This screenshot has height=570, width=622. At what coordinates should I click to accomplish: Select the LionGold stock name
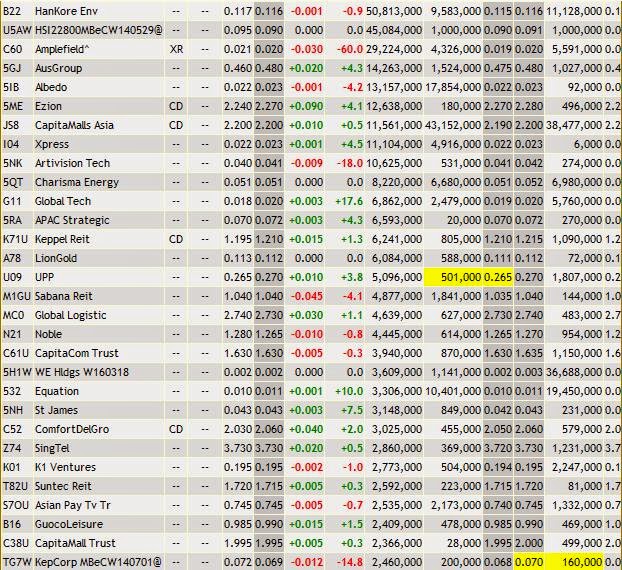click(56, 258)
